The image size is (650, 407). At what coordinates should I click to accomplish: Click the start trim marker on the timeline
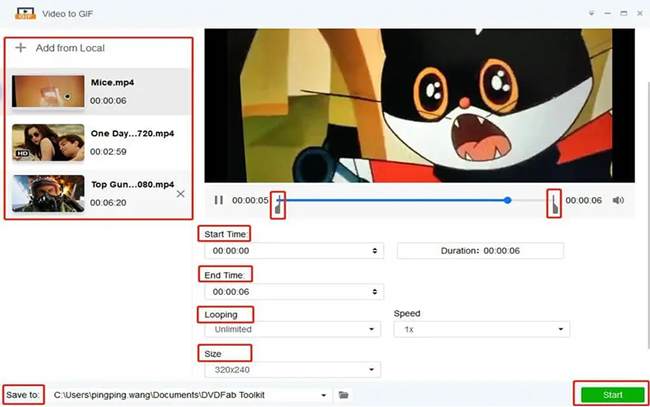click(279, 203)
